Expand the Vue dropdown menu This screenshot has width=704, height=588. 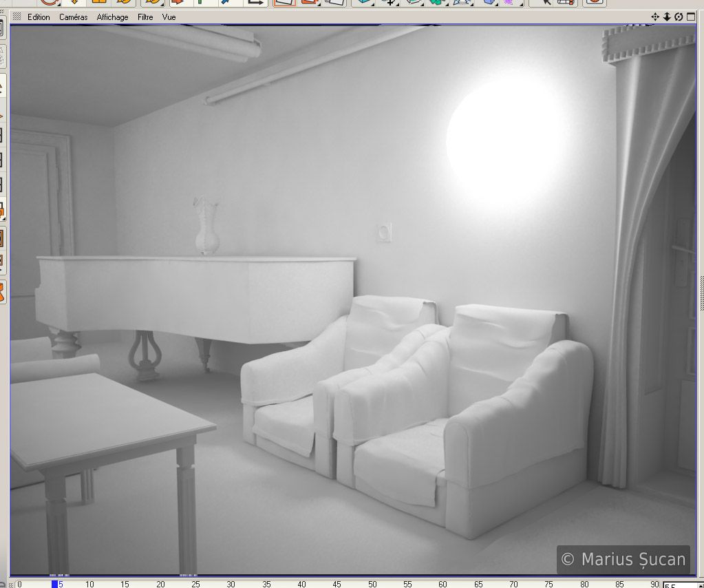169,17
